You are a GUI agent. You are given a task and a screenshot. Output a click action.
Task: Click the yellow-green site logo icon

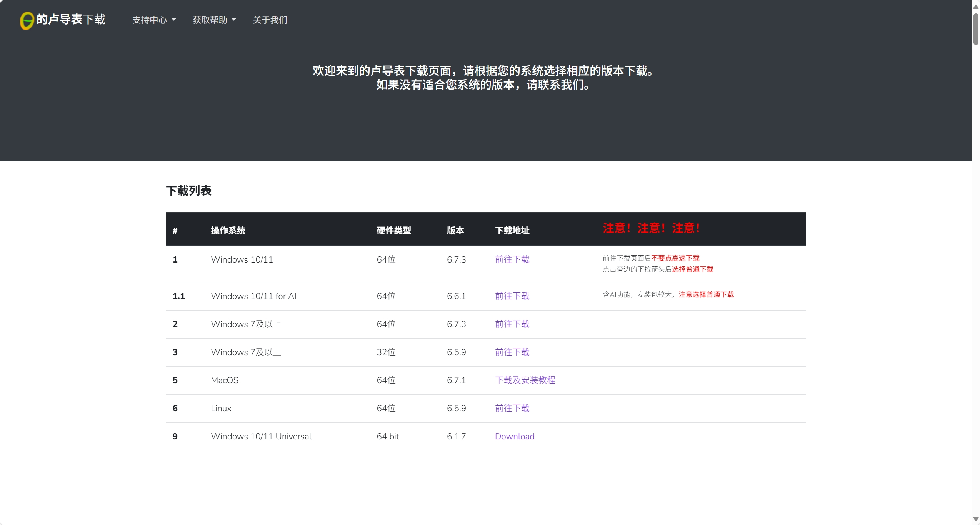27,20
